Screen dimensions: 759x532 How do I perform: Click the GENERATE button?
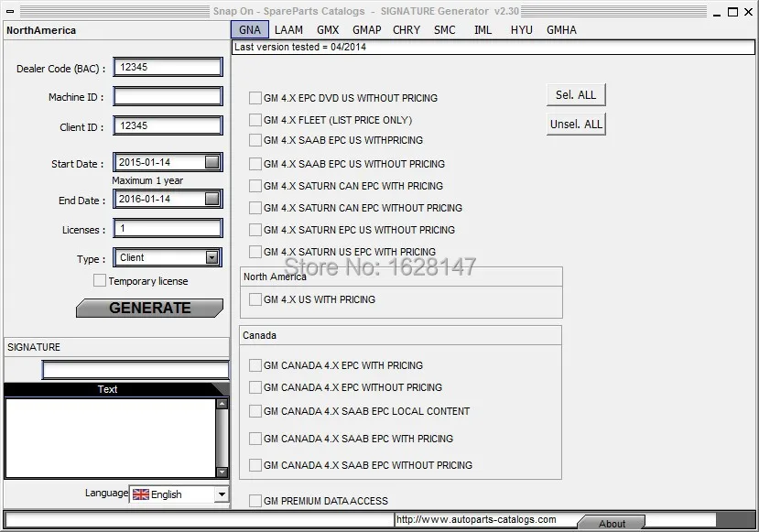pyautogui.click(x=149, y=309)
